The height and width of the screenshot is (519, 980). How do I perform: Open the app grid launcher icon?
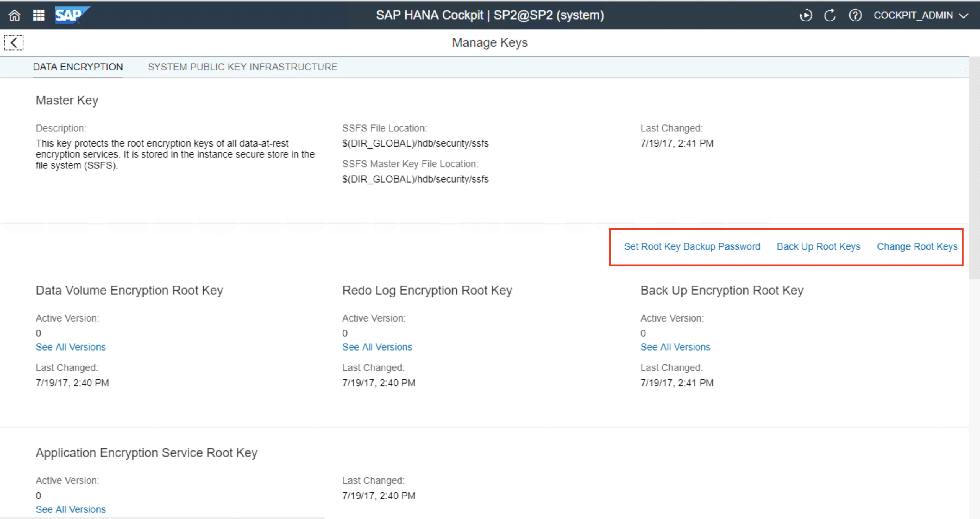tap(39, 15)
